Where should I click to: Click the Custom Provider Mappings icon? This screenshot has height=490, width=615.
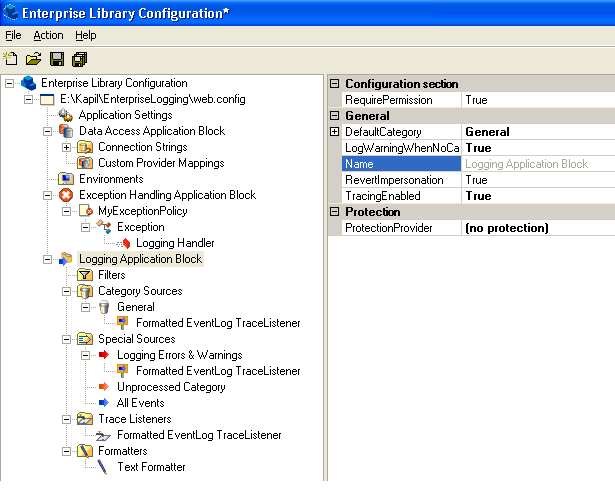pos(85,163)
